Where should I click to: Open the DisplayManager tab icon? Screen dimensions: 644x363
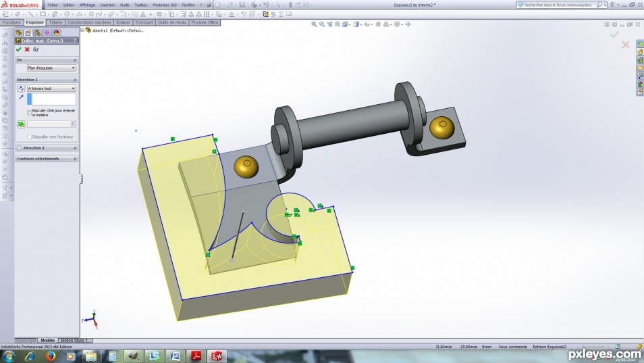(x=56, y=32)
